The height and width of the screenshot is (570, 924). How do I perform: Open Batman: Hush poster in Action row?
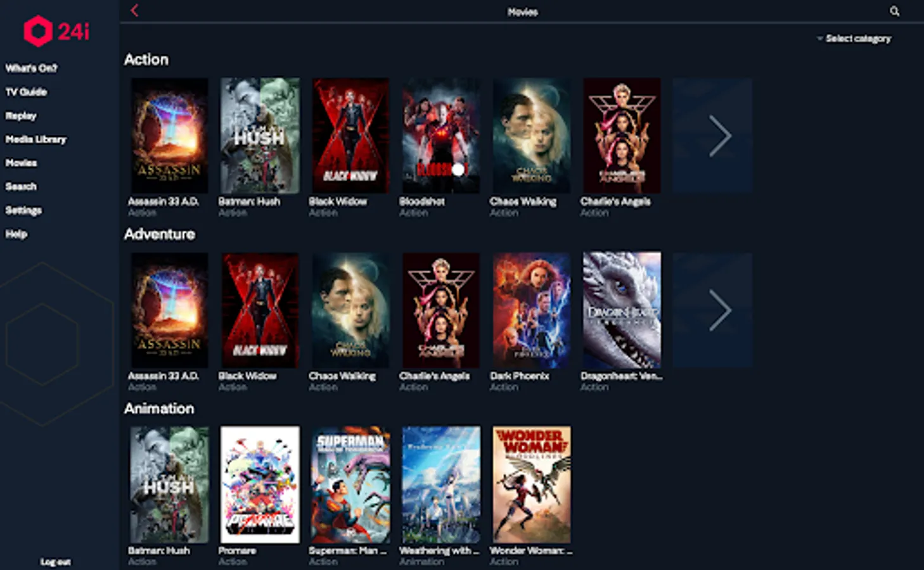click(x=260, y=136)
